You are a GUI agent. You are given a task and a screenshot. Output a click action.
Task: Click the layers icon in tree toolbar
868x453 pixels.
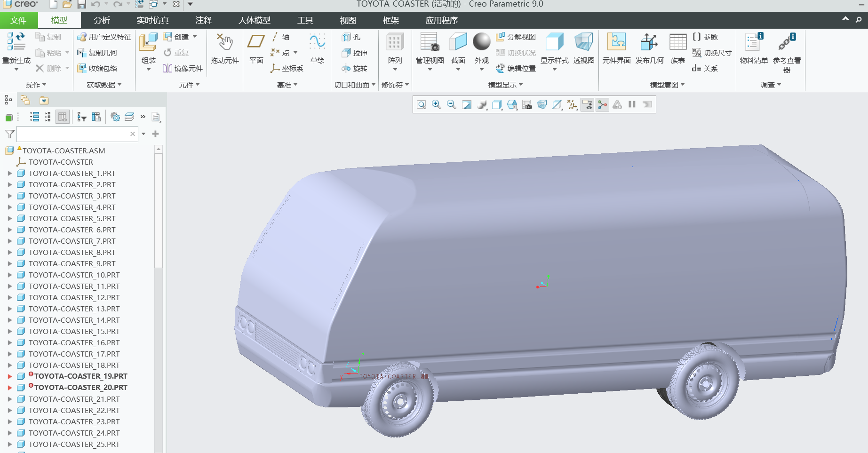pyautogui.click(x=129, y=117)
